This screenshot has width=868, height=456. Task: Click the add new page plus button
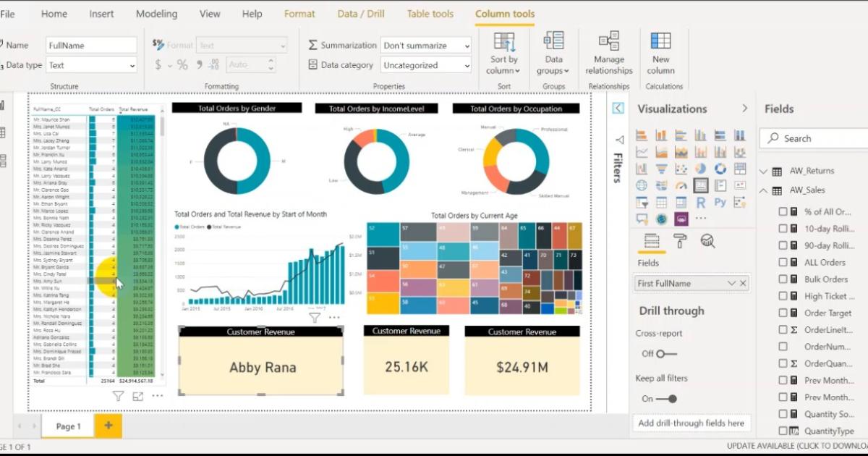coord(108,426)
